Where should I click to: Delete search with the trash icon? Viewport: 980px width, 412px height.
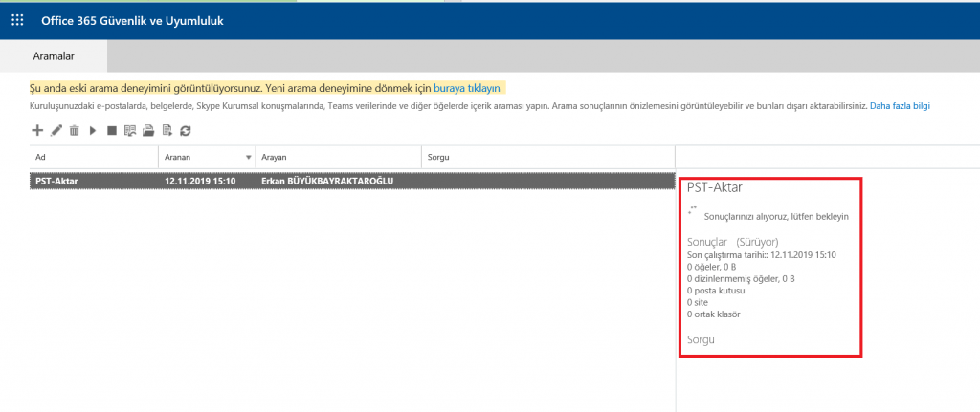[74, 130]
